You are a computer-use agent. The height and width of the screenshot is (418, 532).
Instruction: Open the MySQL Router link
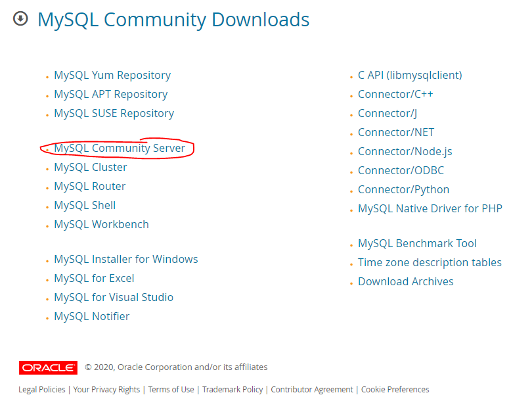click(x=89, y=186)
